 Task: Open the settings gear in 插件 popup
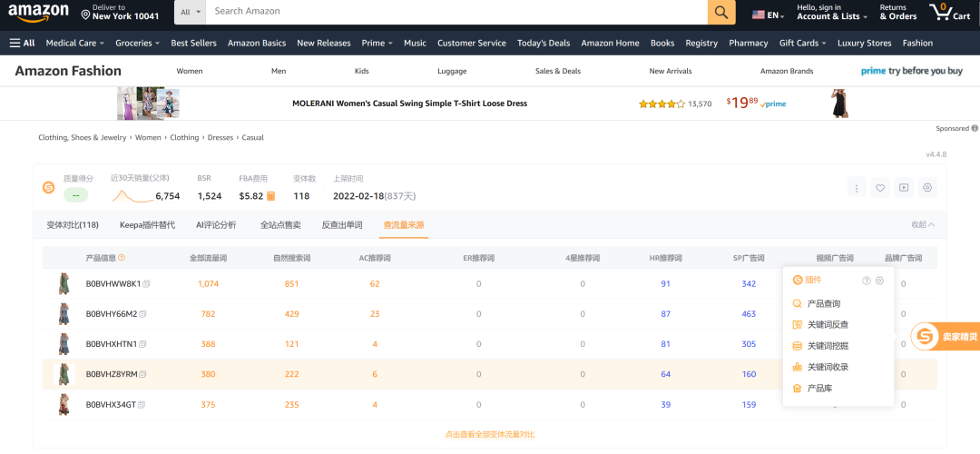(879, 281)
